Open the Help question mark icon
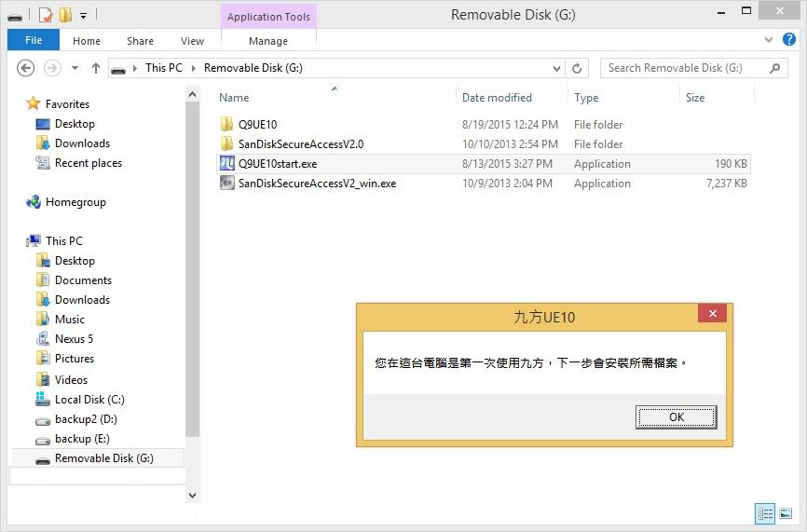The height and width of the screenshot is (532, 807). pos(789,39)
